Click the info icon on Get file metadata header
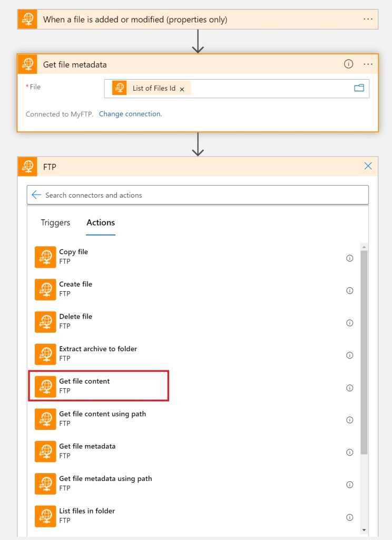Screen dimensions: 392x540 point(348,64)
